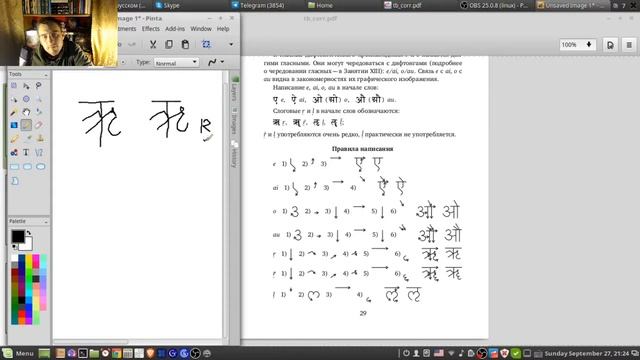Click the PDF viewer file options button

coord(610,45)
